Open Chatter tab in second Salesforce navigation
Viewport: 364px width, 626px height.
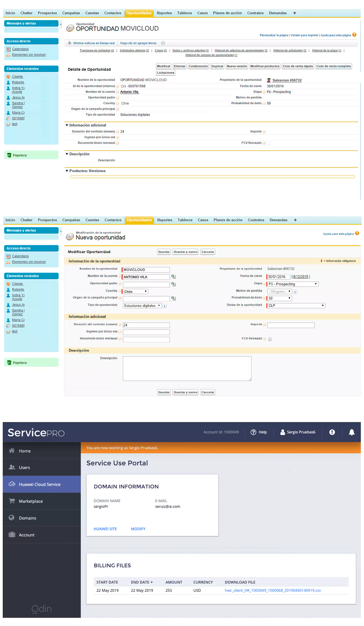click(26, 220)
